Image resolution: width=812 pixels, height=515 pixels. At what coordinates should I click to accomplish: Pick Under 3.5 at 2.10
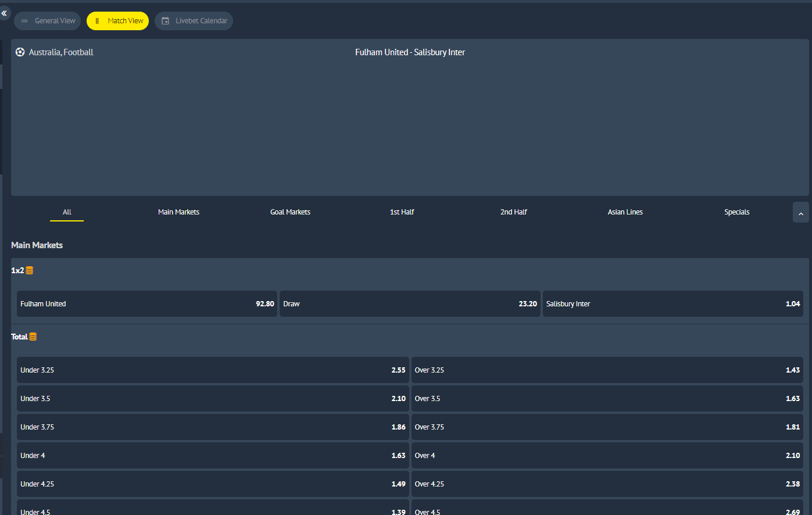point(213,399)
